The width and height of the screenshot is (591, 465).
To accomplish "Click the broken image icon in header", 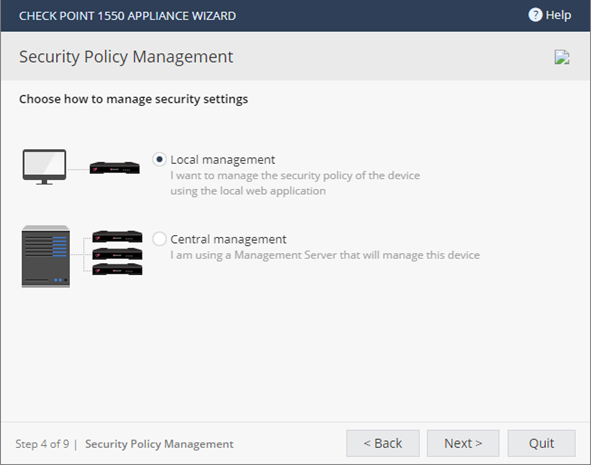I will pos(562,57).
